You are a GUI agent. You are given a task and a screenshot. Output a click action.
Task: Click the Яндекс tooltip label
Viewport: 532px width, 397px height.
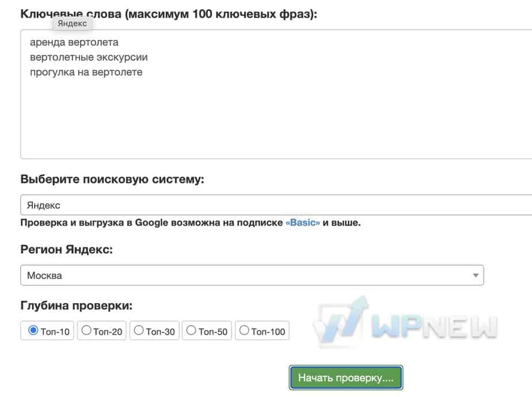tap(73, 24)
